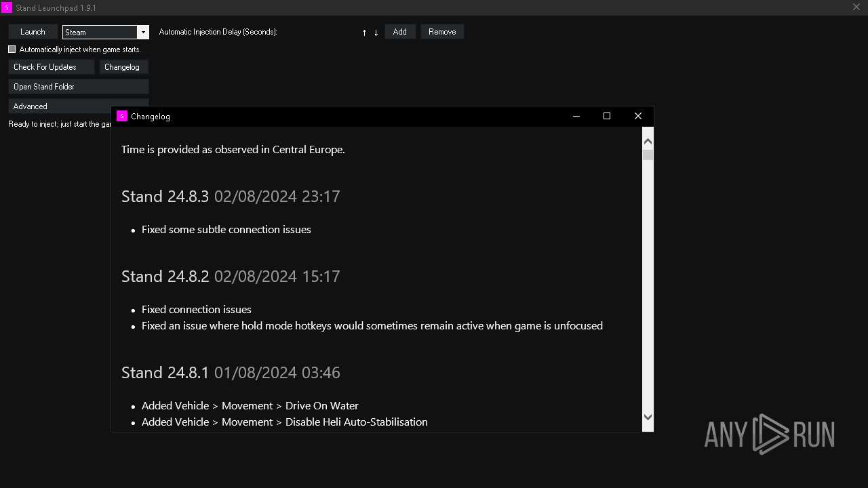
Task: Click the Central Europe time note
Action: coord(233,150)
